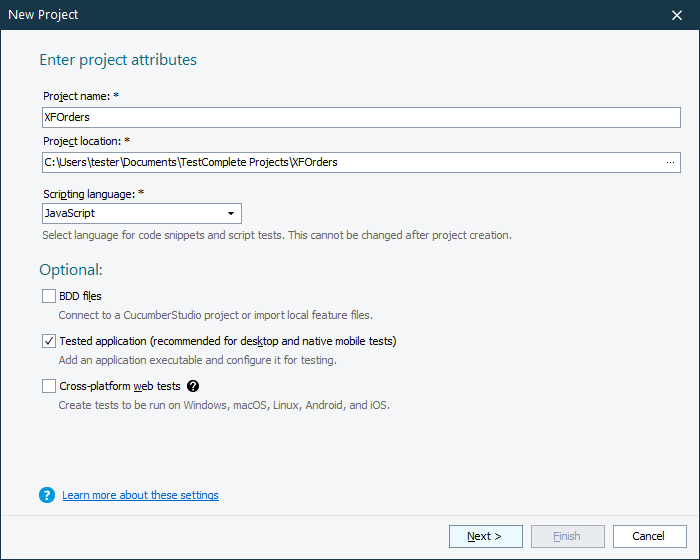Click the CucumberStudio description text under BDD files
Image resolution: width=700 pixels, height=560 pixels.
click(x=215, y=315)
